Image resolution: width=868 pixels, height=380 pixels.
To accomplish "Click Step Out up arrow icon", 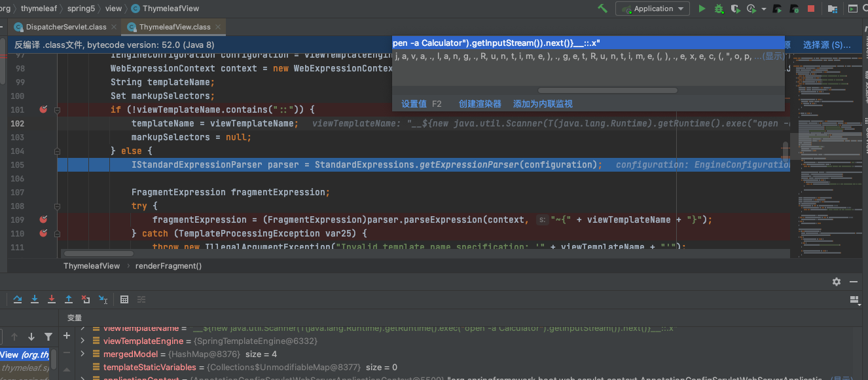I will [x=69, y=299].
